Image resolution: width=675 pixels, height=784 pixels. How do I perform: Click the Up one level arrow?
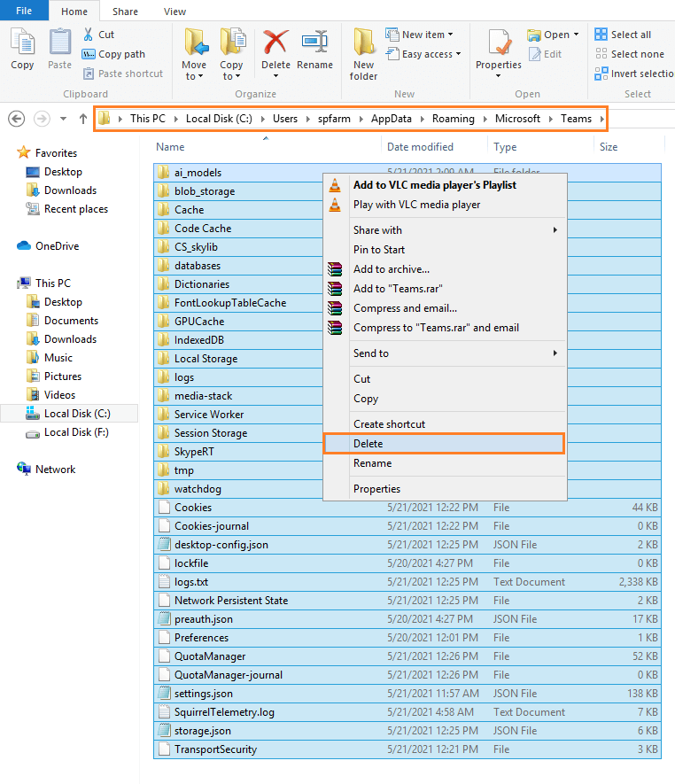83,119
